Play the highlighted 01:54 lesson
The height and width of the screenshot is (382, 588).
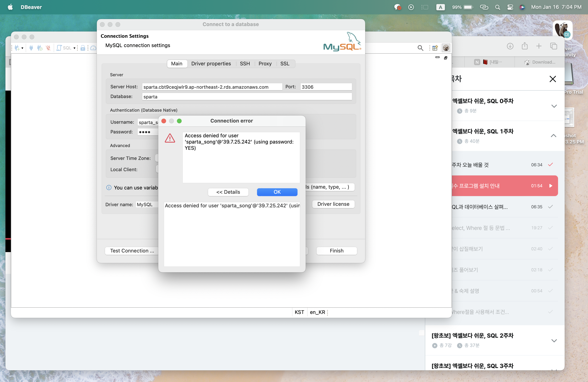pos(505,186)
